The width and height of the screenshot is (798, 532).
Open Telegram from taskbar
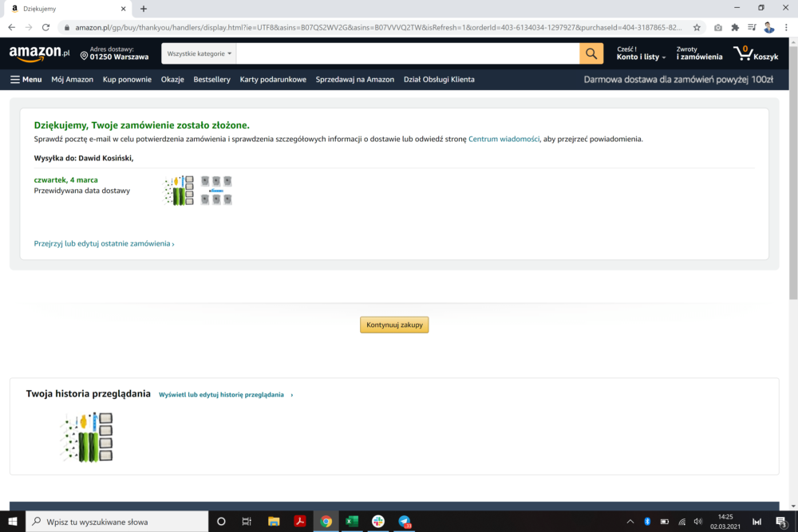pyautogui.click(x=404, y=522)
